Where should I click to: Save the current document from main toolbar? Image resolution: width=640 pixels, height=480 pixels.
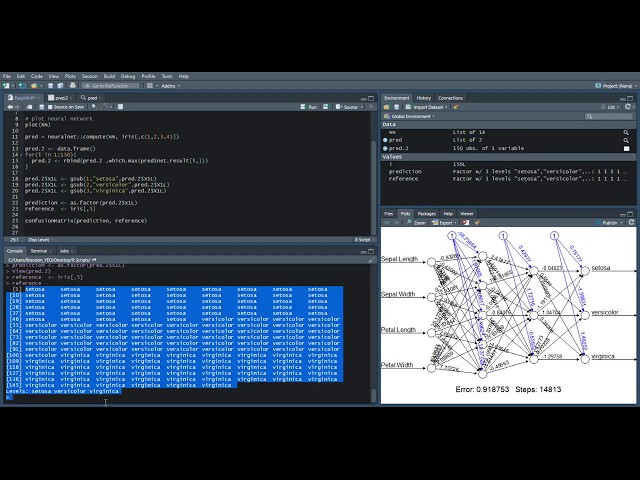pyautogui.click(x=50, y=86)
